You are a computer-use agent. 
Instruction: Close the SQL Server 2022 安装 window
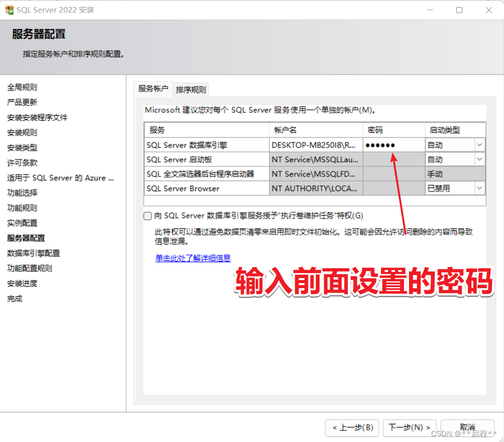tap(489, 10)
